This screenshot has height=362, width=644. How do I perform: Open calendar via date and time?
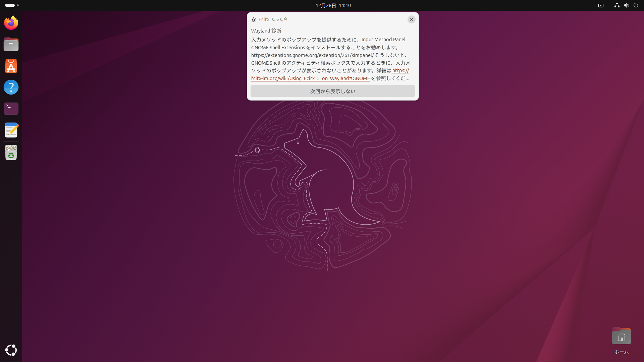pos(333,5)
